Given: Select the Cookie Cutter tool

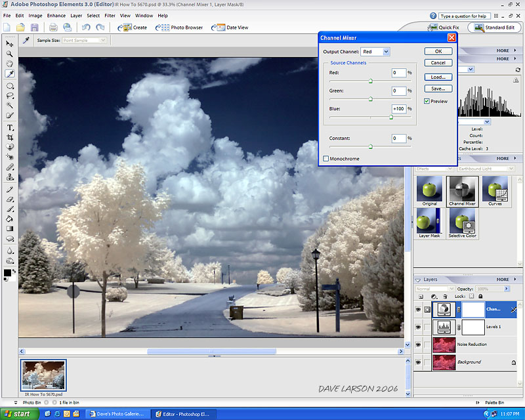Looking at the screenshot, I should point(10,147).
